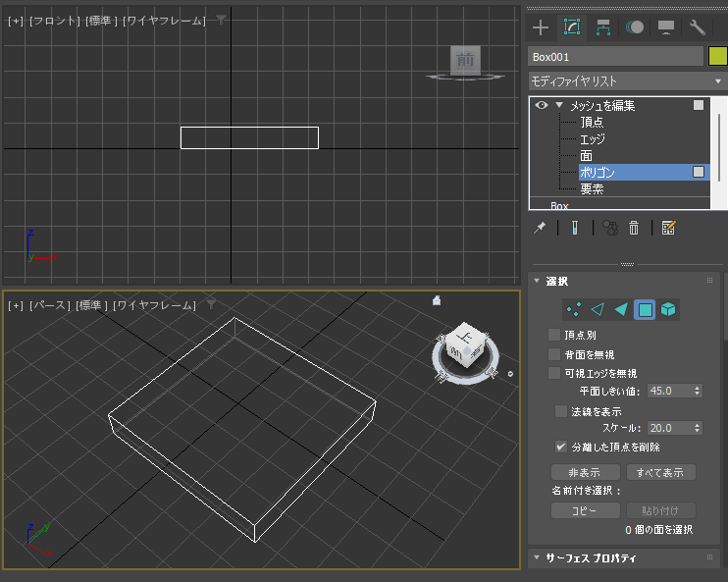Click the スケール spinner arrows
This screenshot has width=728, height=582.
[x=697, y=428]
